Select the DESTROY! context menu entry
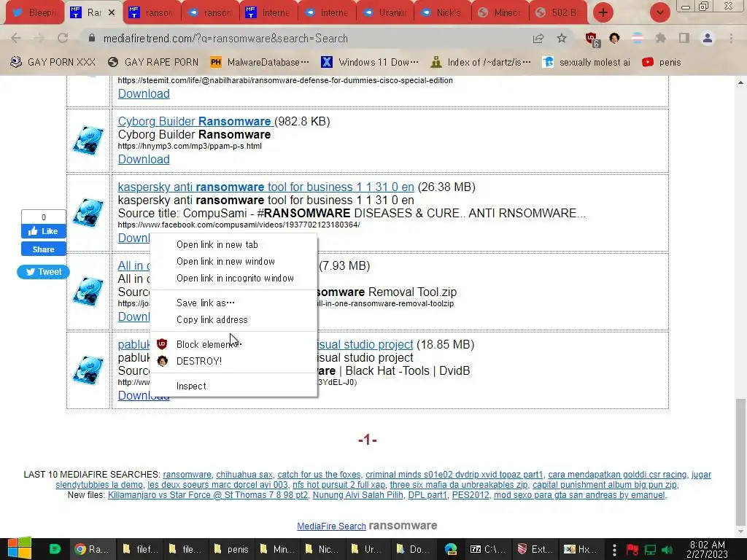Image resolution: width=747 pixels, height=560 pixels. [233, 361]
